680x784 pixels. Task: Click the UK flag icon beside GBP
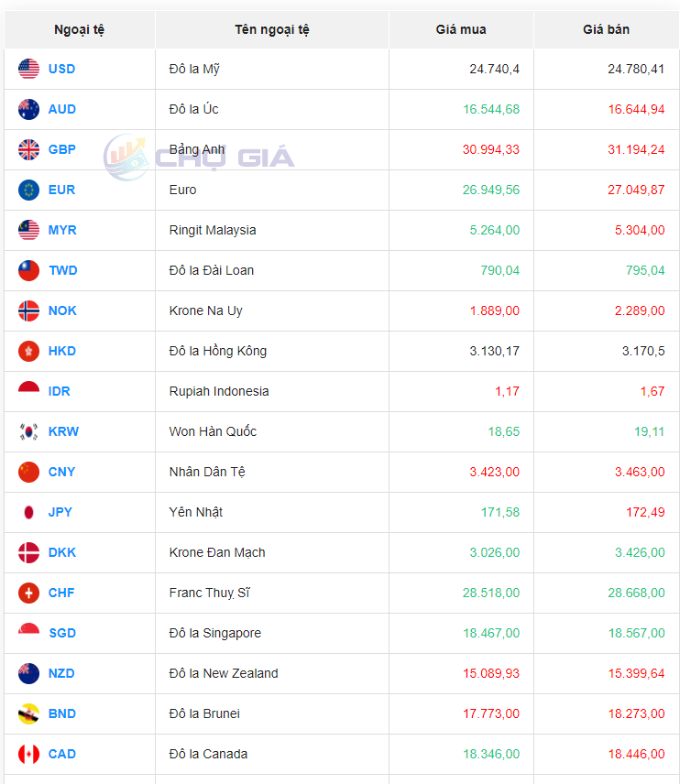[x=28, y=149]
